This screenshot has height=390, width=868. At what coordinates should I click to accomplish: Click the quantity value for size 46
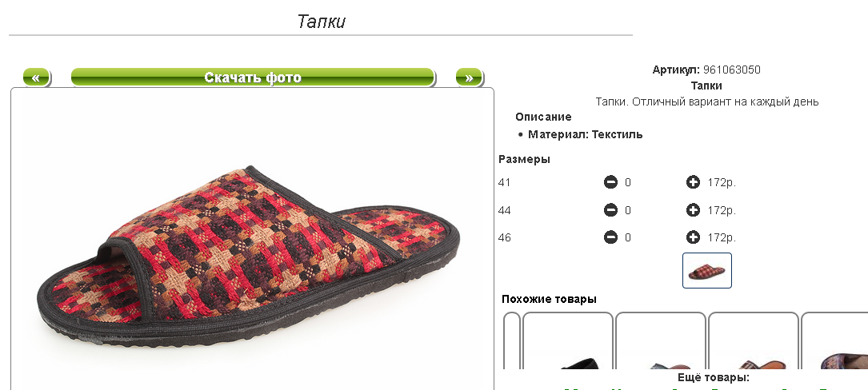(x=628, y=238)
